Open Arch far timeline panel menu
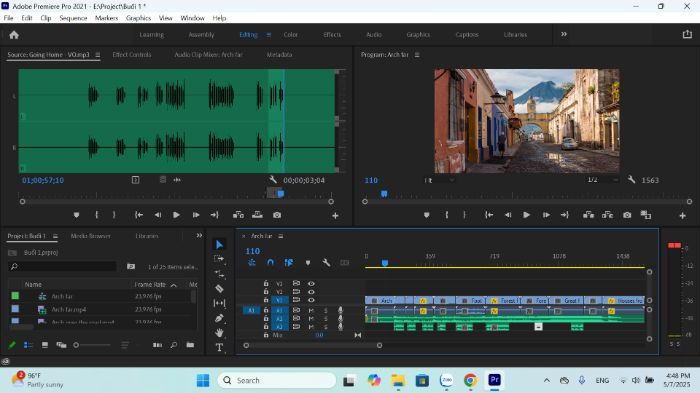700x393 pixels. pos(280,236)
